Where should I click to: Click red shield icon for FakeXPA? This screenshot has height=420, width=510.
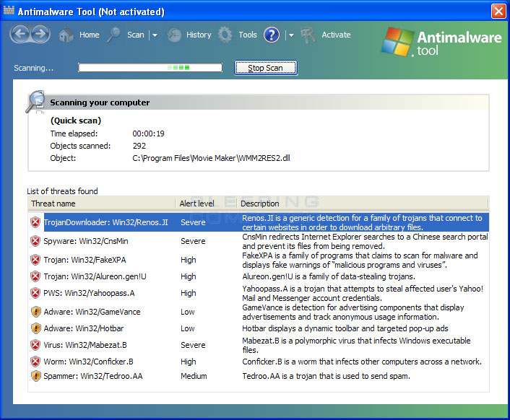[35, 261]
